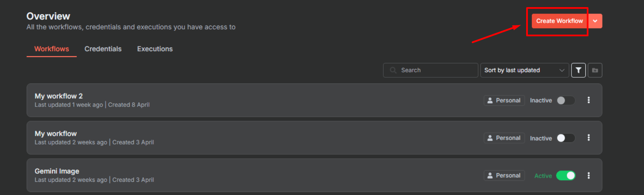Screen dimensions: 644x195
Task: Enable the My workflow active switch
Action: click(566, 138)
